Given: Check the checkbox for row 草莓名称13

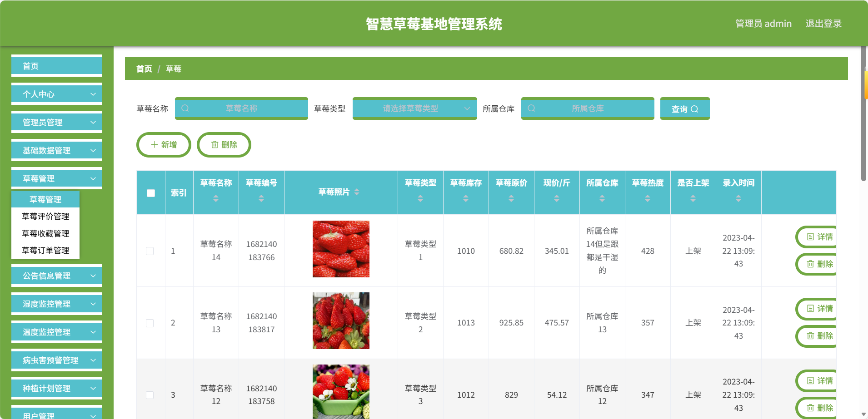Looking at the screenshot, I should [x=150, y=323].
